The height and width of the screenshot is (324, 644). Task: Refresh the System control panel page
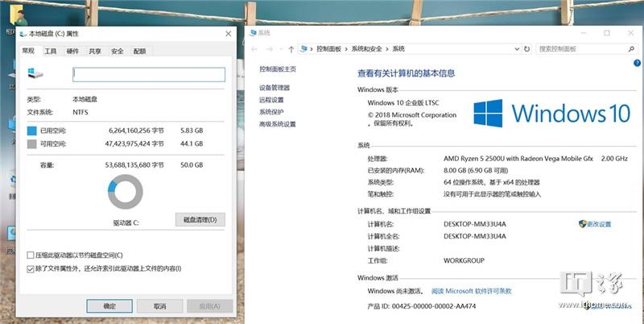526,49
